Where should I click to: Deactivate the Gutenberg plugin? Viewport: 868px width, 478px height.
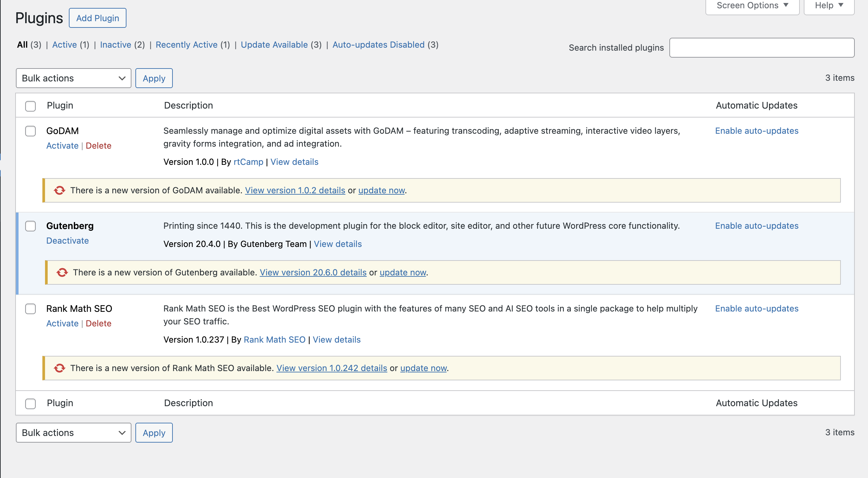coord(68,241)
